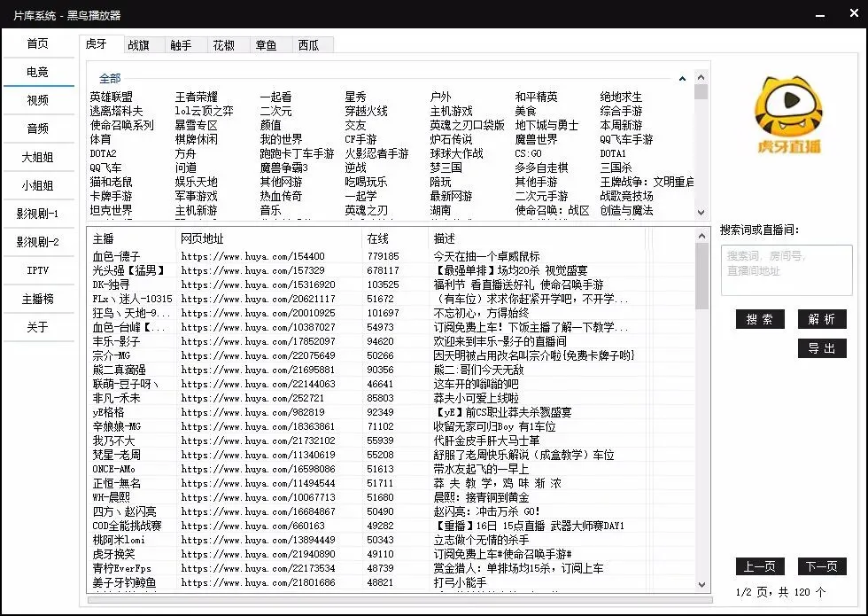Click the 网页地址 column header
The image size is (868, 616).
tap(268, 238)
